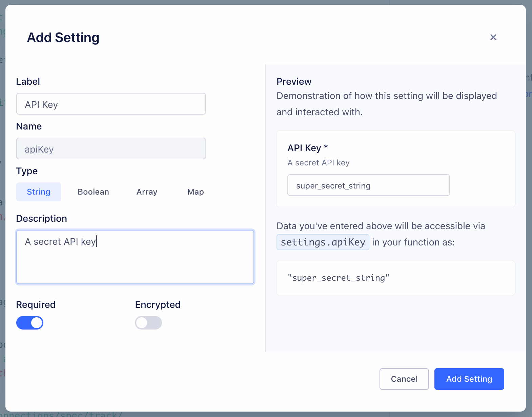Close the Add Setting dialog
532x417 pixels.
(x=493, y=37)
